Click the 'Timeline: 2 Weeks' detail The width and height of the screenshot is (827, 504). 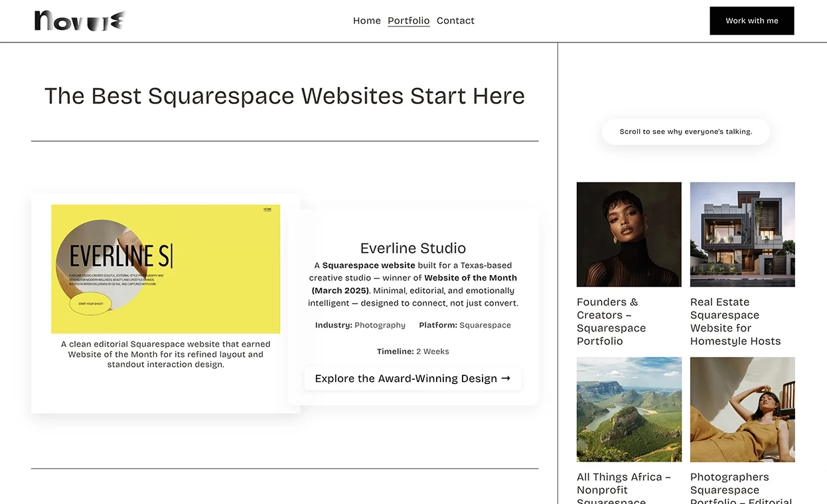pos(413,351)
